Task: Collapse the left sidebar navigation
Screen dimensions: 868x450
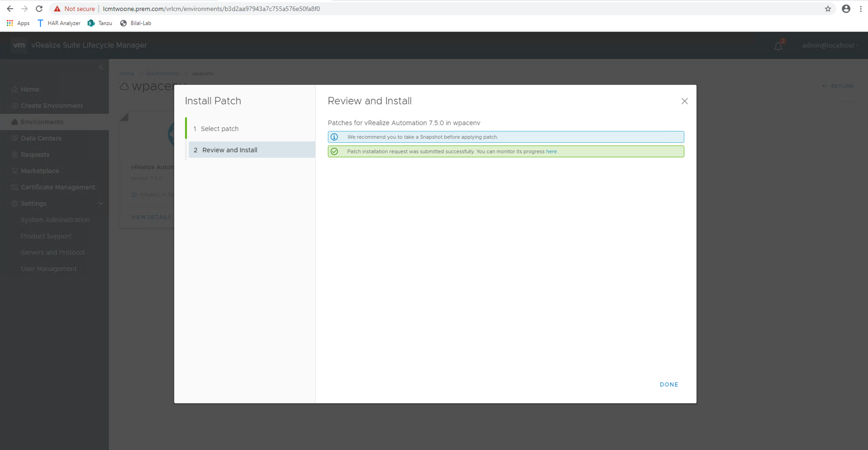Action: point(101,67)
